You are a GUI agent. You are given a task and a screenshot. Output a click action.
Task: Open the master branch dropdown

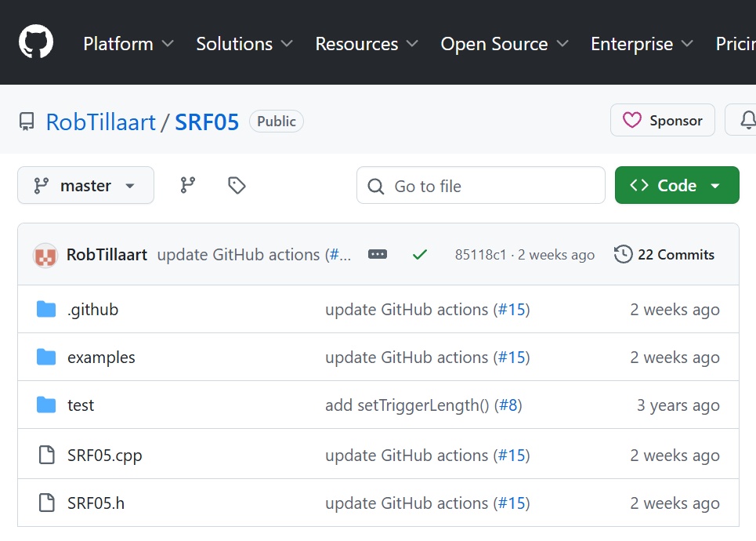(85, 185)
